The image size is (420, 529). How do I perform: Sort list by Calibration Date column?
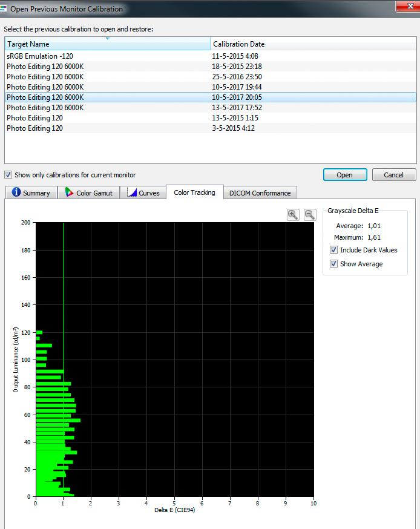tap(313, 44)
